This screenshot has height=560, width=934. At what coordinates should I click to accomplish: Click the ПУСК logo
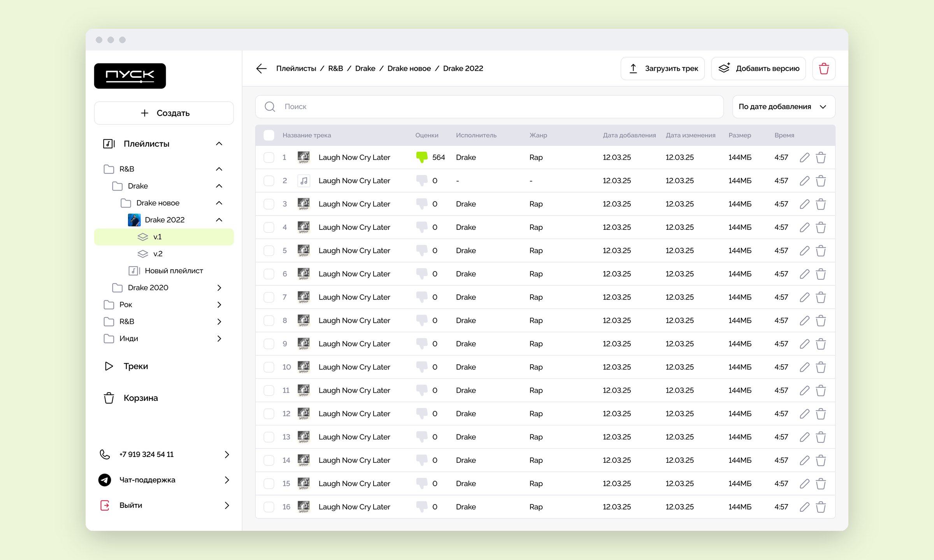pyautogui.click(x=130, y=76)
